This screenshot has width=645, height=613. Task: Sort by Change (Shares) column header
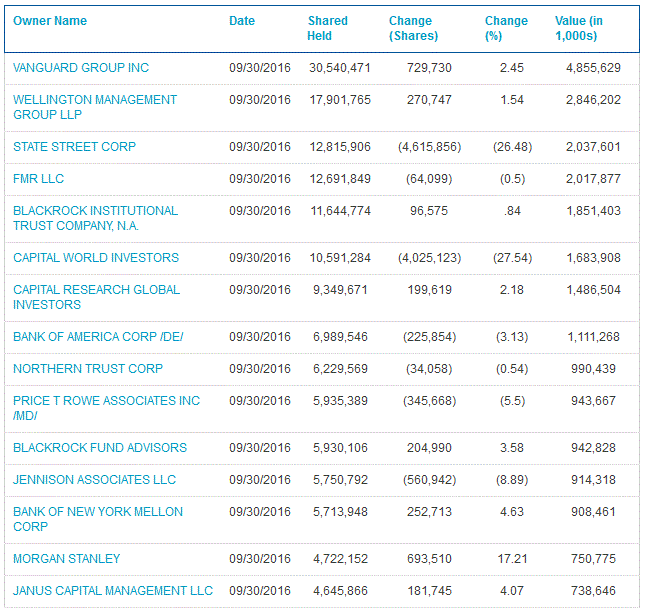point(413,28)
